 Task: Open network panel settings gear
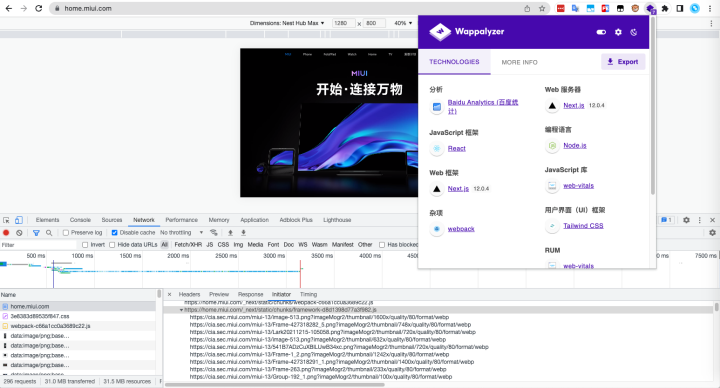712,233
